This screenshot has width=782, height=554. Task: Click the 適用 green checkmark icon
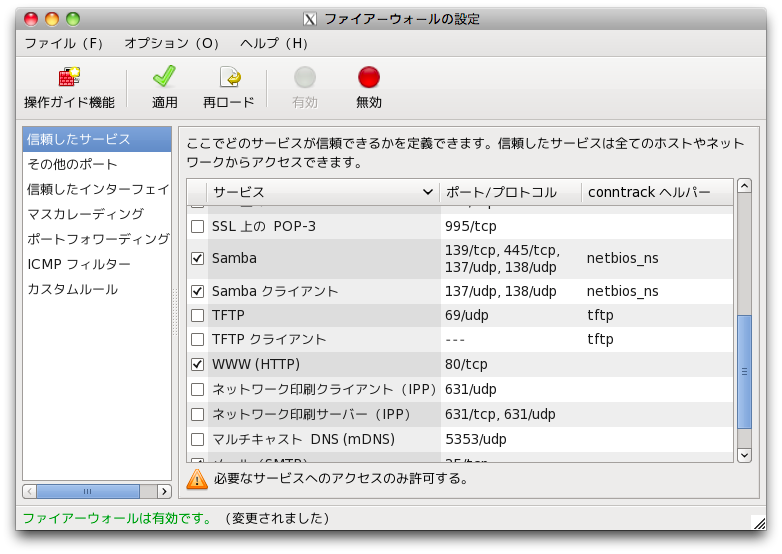pyautogui.click(x=165, y=78)
